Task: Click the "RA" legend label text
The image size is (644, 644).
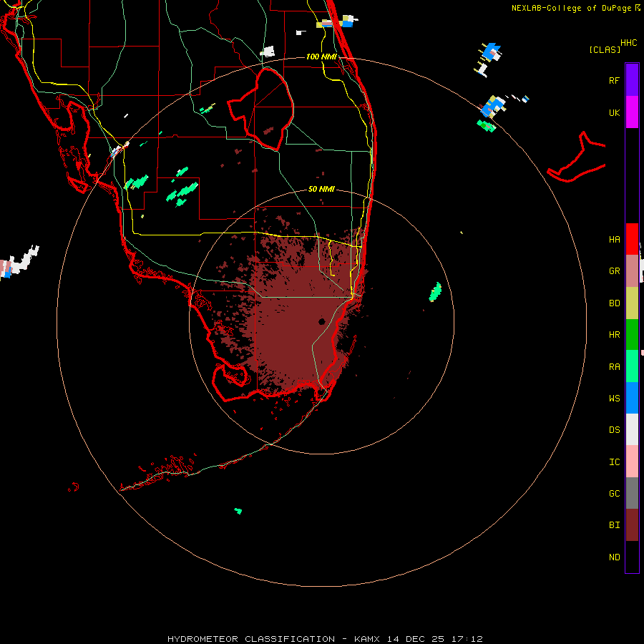Action: [x=614, y=366]
